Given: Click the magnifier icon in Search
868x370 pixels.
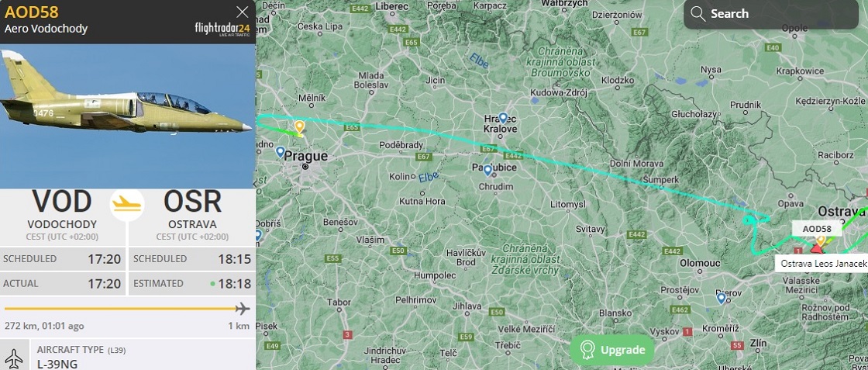Looking at the screenshot, I should click(x=698, y=14).
